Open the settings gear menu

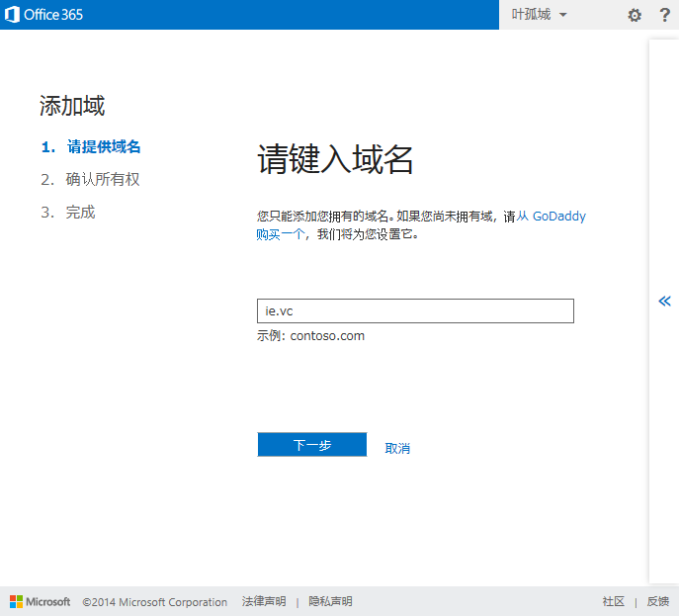pos(635,15)
